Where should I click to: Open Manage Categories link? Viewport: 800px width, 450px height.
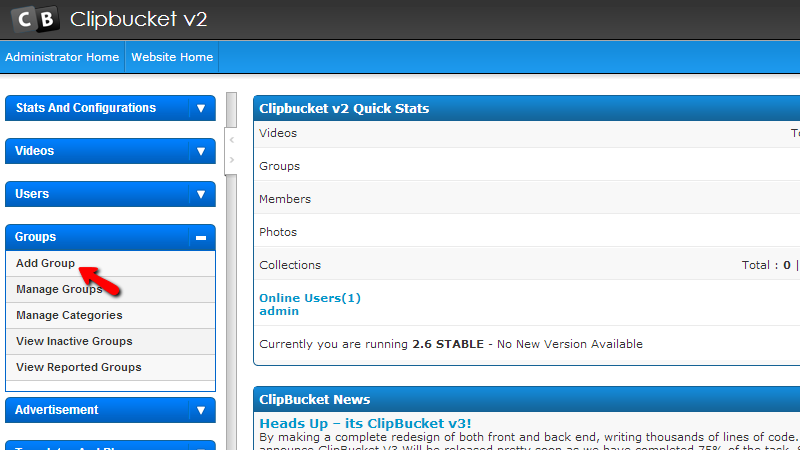(x=69, y=315)
